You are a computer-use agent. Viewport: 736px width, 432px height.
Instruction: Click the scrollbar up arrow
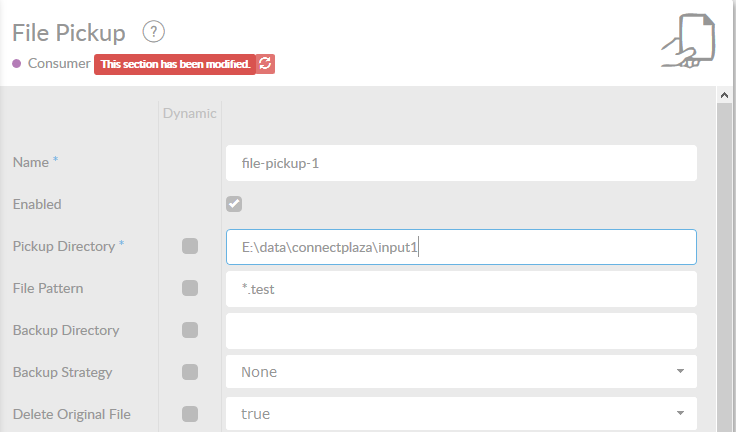pyautogui.click(x=724, y=95)
